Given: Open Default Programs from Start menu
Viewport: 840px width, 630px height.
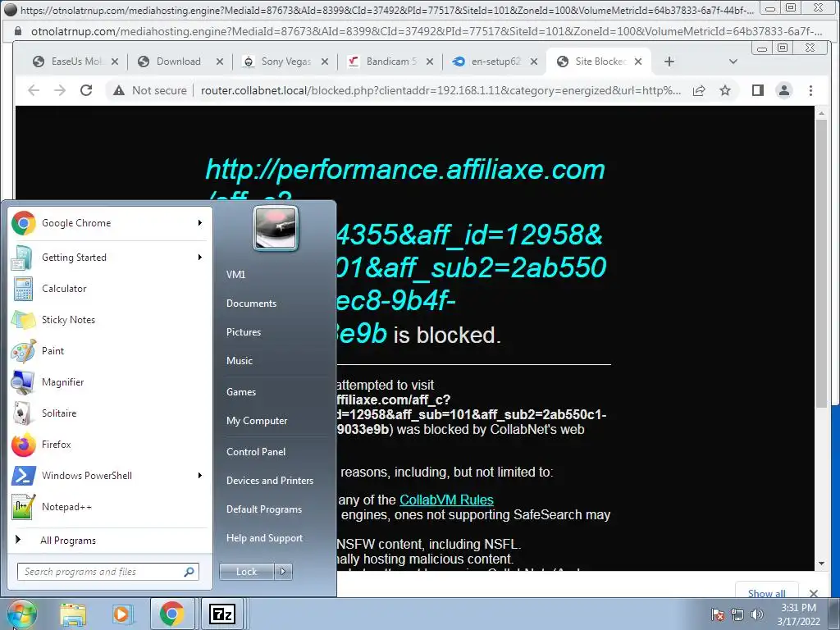Looking at the screenshot, I should point(263,509).
